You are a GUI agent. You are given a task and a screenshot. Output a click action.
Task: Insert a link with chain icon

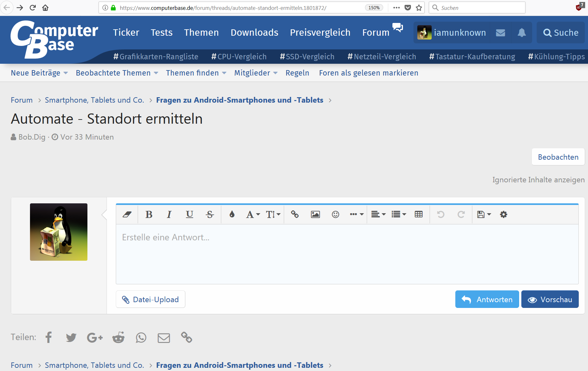(295, 215)
